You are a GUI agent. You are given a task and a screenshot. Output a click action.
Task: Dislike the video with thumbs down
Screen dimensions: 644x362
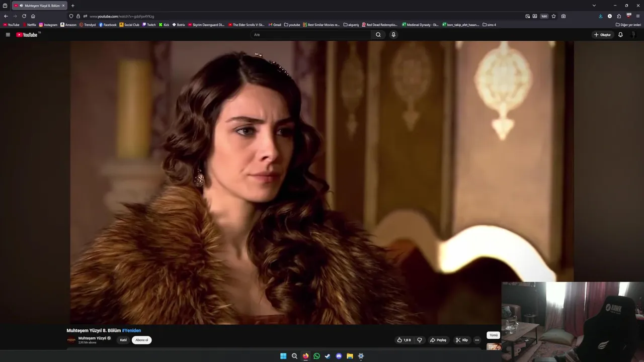pyautogui.click(x=420, y=340)
